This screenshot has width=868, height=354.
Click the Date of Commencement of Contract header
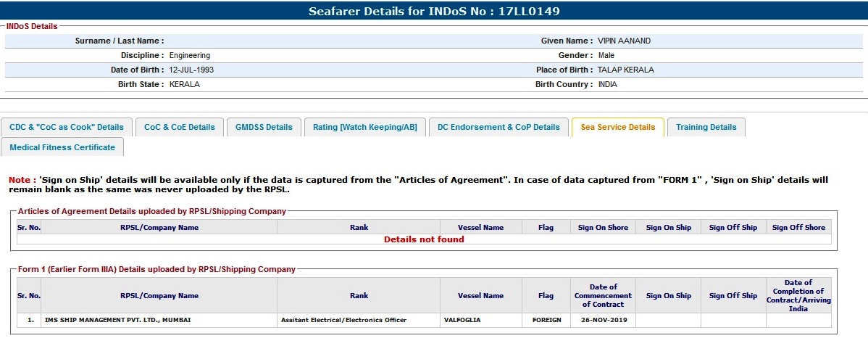603,295
